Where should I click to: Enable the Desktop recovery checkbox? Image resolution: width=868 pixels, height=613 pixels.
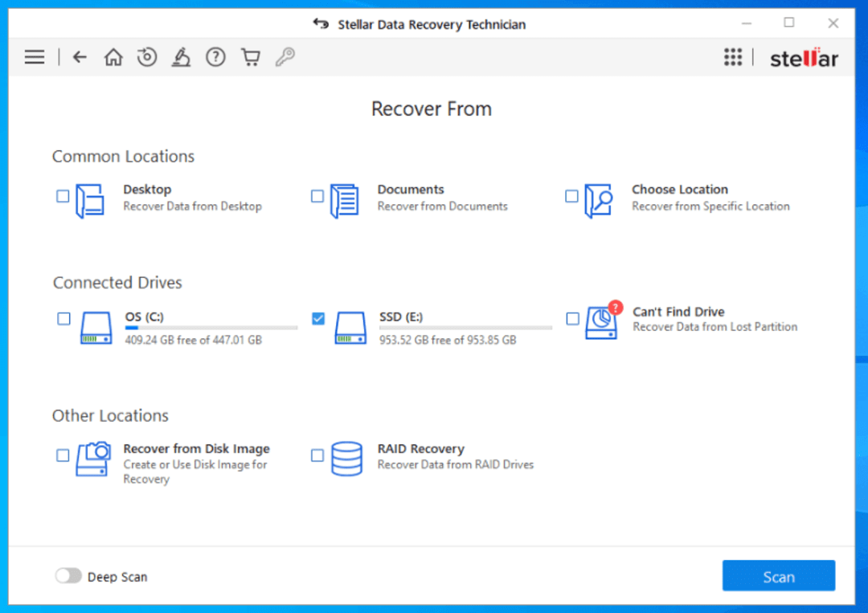[63, 196]
